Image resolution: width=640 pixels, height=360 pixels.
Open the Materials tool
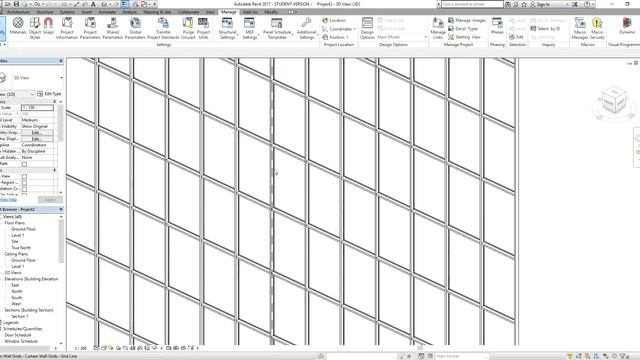point(18,27)
